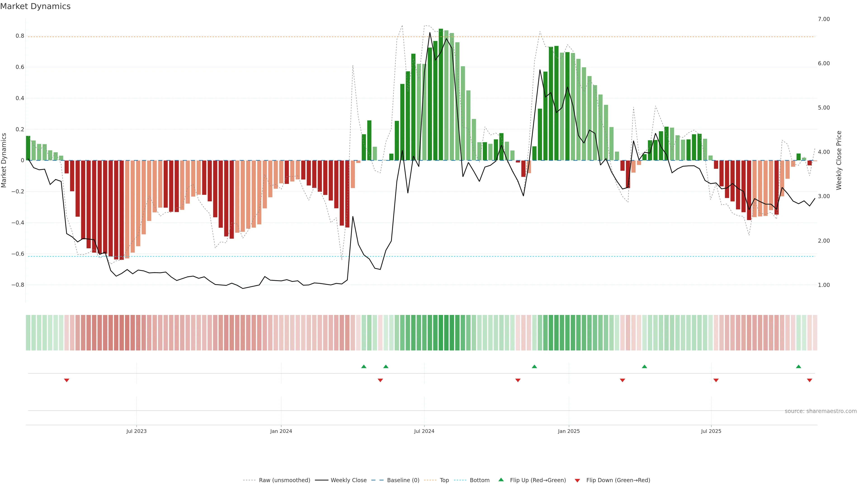The image size is (868, 488).
Task: Click the Flip Up green triangle legend icon
Action: (x=501, y=480)
